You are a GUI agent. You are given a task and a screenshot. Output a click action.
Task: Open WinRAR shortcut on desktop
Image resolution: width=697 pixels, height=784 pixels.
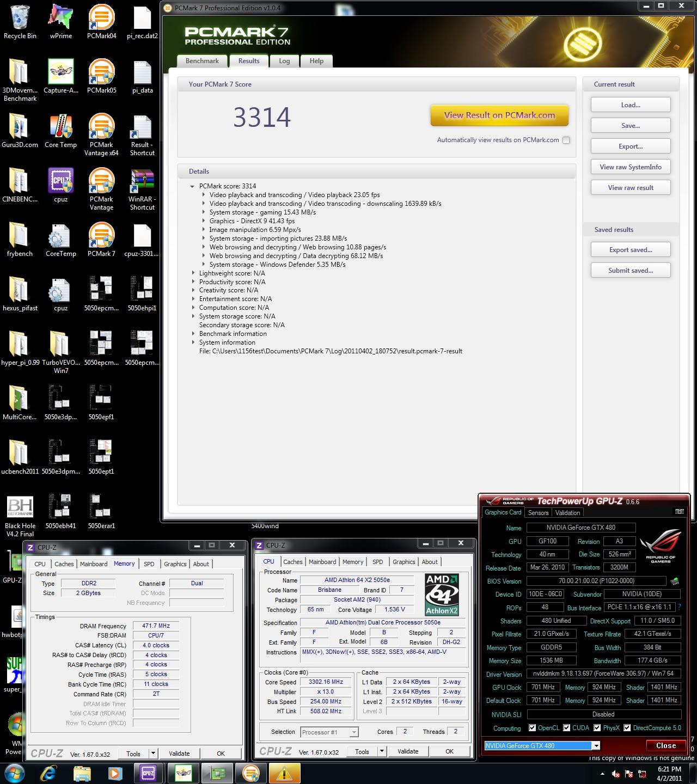(x=142, y=189)
